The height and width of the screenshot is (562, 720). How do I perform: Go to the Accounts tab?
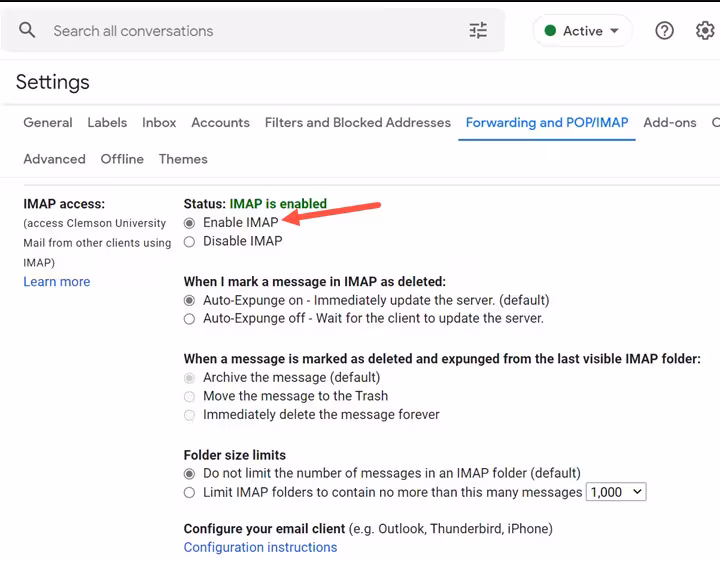coord(220,123)
